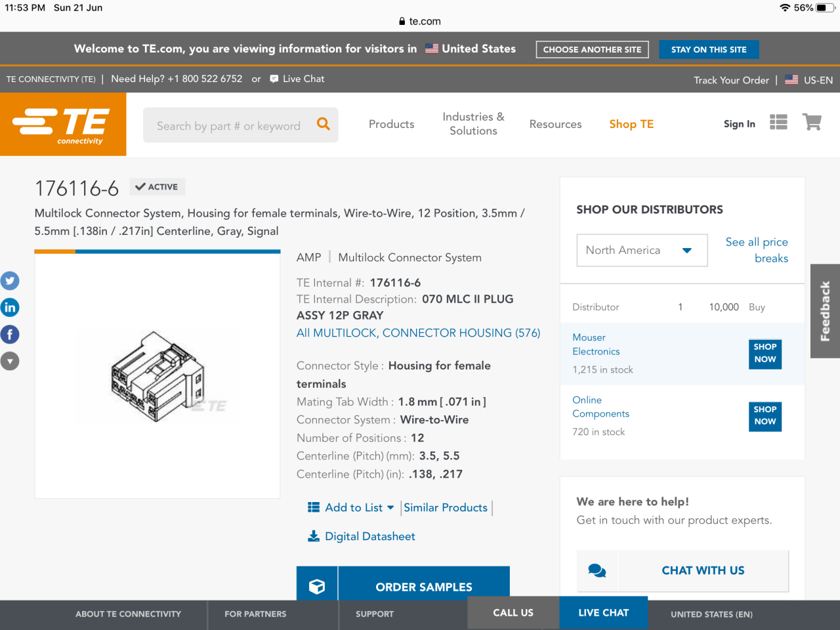Open About TE Connectivity footer tab
The height and width of the screenshot is (630, 840).
[x=128, y=614]
